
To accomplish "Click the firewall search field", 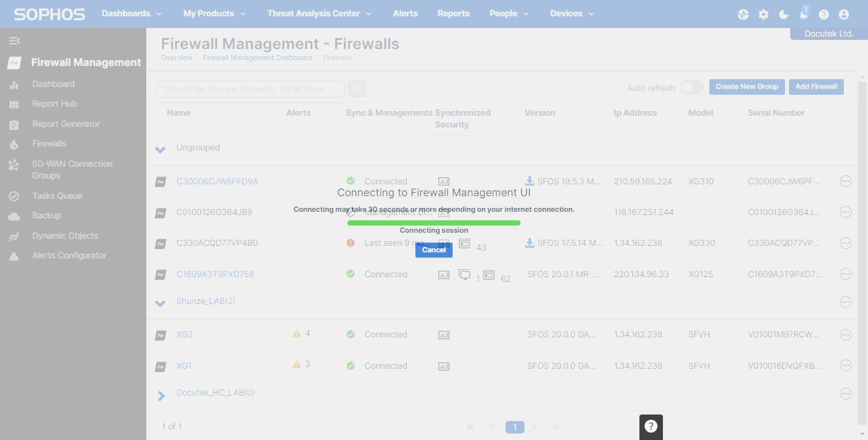I will pos(251,89).
